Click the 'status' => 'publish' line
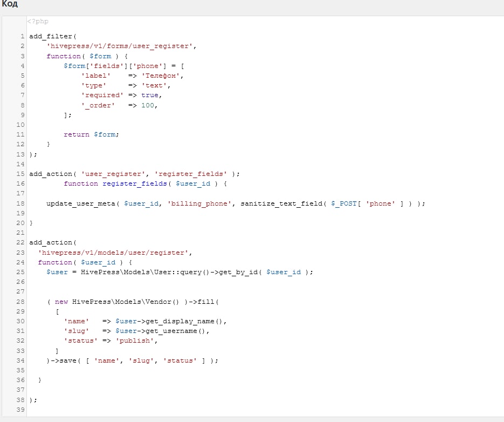 pos(111,341)
